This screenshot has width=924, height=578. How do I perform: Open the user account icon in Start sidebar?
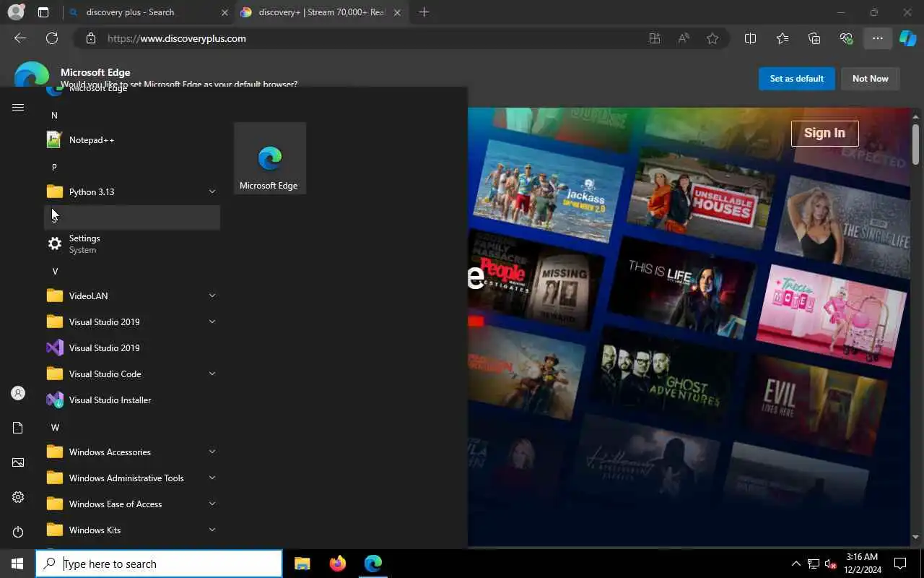18,393
